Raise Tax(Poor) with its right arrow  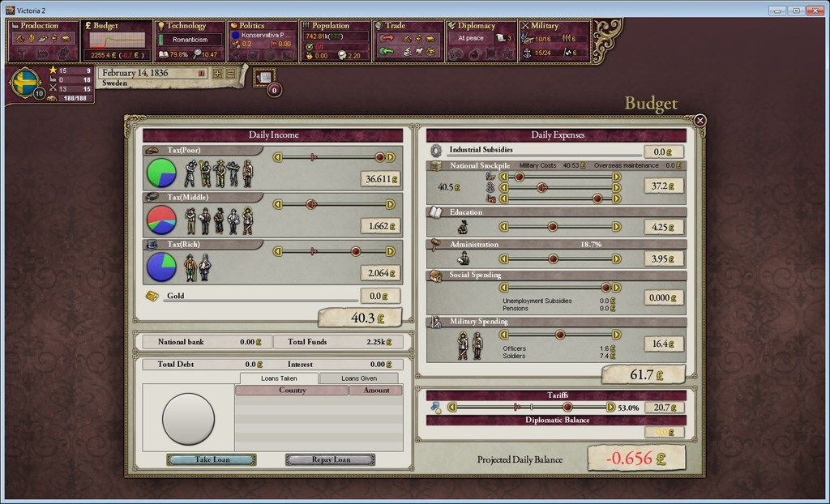pyautogui.click(x=390, y=157)
